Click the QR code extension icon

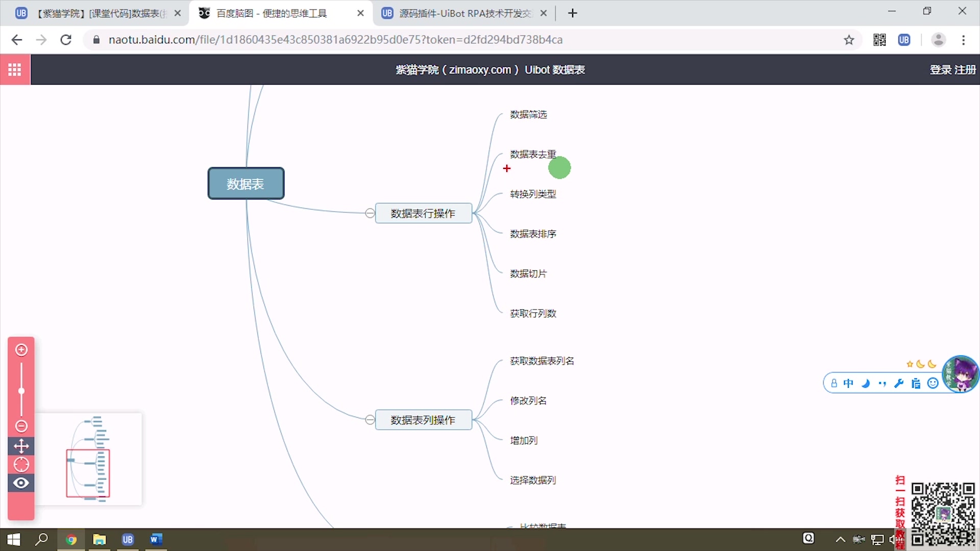pyautogui.click(x=879, y=40)
